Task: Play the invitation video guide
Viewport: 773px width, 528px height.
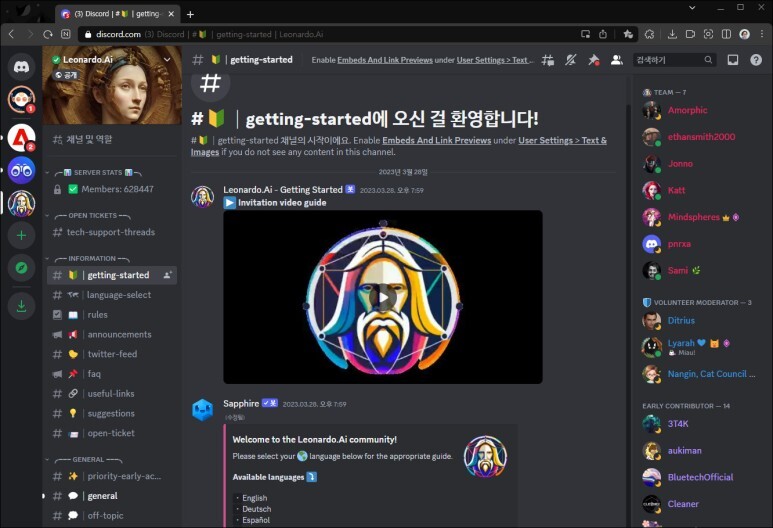Action: click(383, 297)
